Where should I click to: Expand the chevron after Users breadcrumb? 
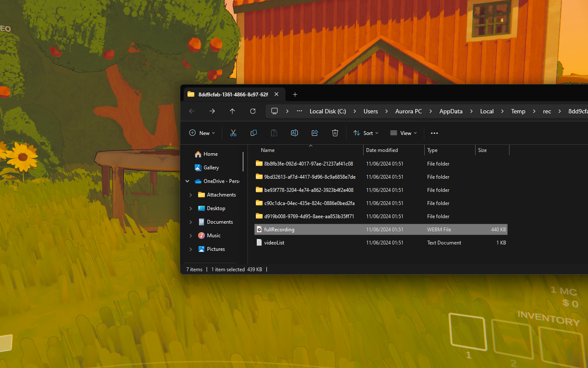point(386,111)
